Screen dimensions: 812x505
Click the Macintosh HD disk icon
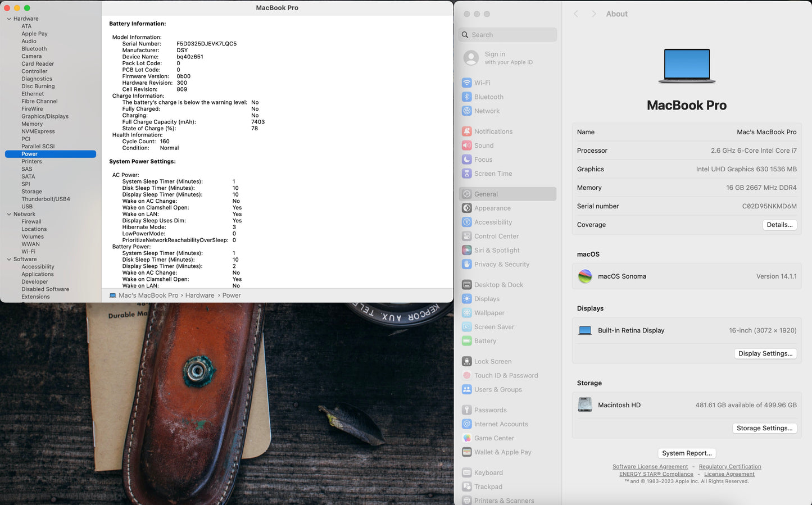[585, 405]
